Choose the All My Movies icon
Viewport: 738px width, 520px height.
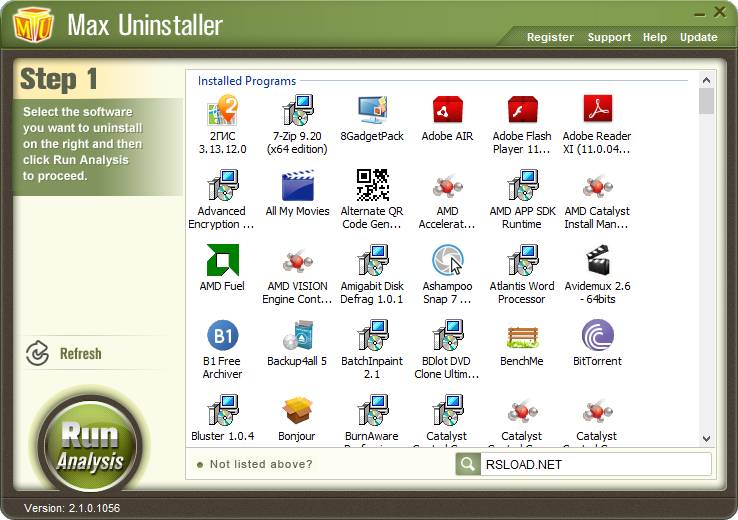[297, 185]
